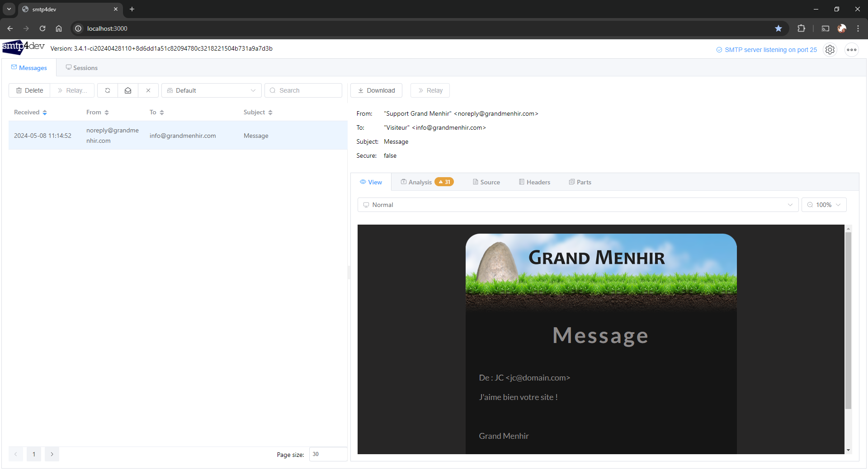Viewport: 868px width, 470px height.
Task: Open the browser profile avatar
Action: 842,28
